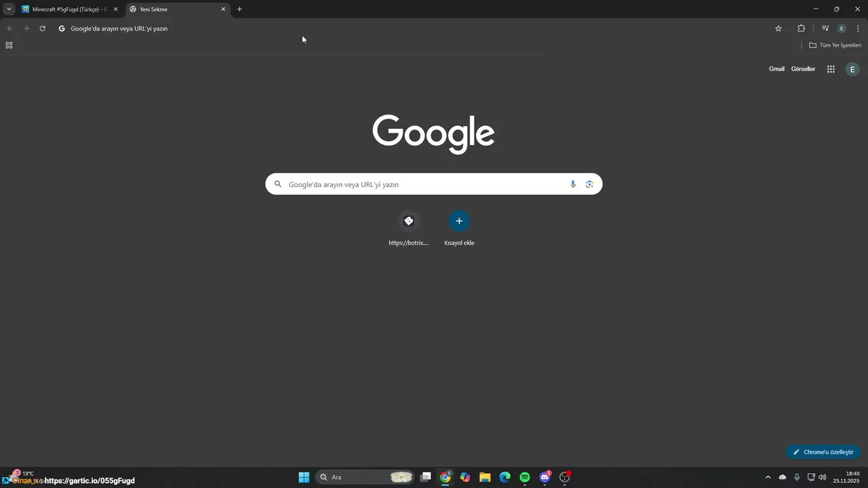Screen dimensions: 868x488
Task: Open a new tab with the plus button
Action: pos(239,9)
